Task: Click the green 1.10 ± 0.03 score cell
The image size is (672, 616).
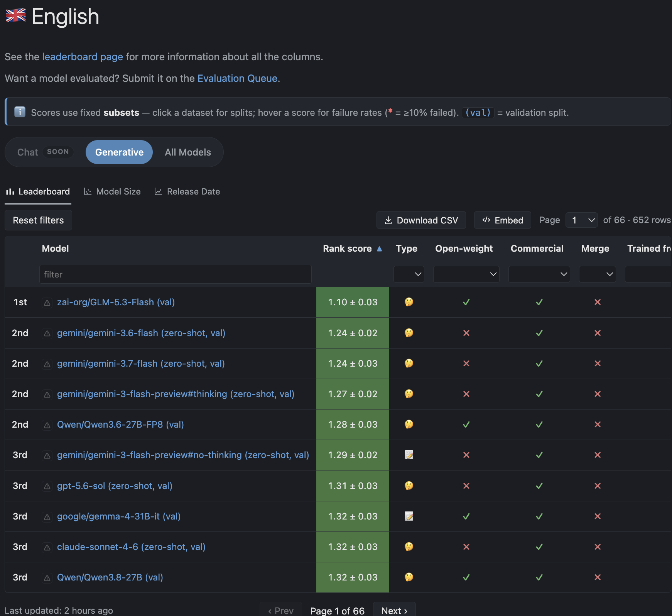Action: click(353, 302)
